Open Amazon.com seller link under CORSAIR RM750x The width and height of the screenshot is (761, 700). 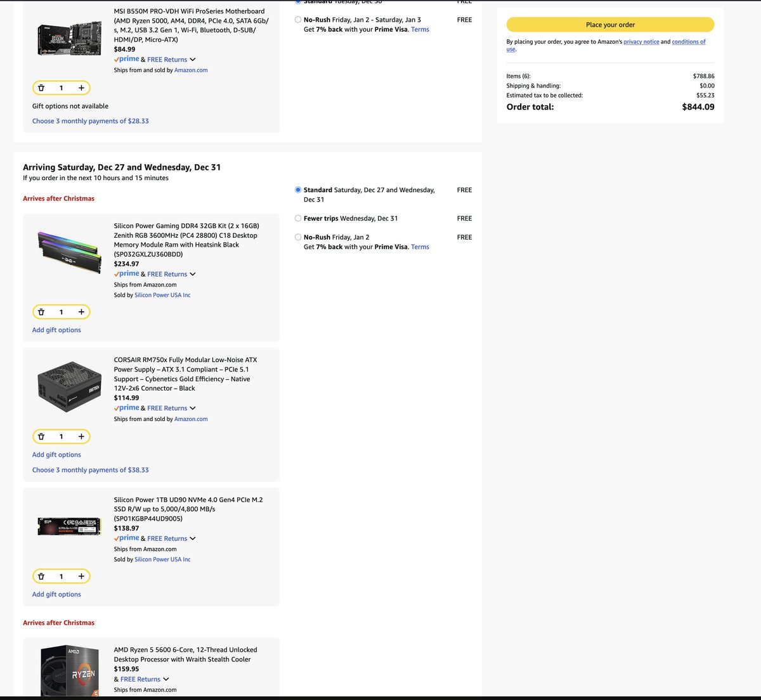pos(191,419)
